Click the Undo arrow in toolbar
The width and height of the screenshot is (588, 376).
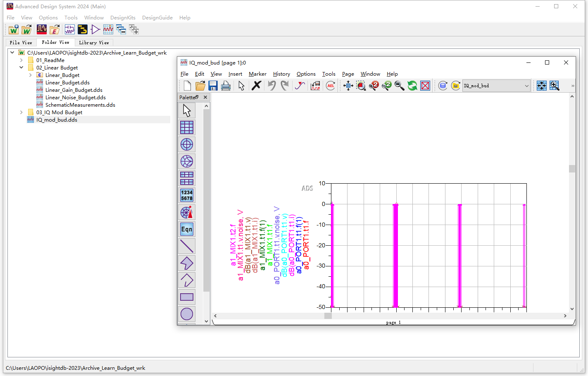[x=271, y=86]
